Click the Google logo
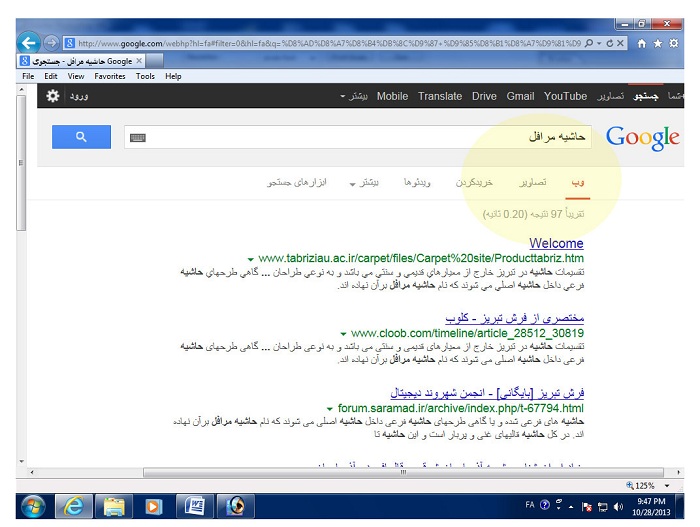 pos(642,138)
